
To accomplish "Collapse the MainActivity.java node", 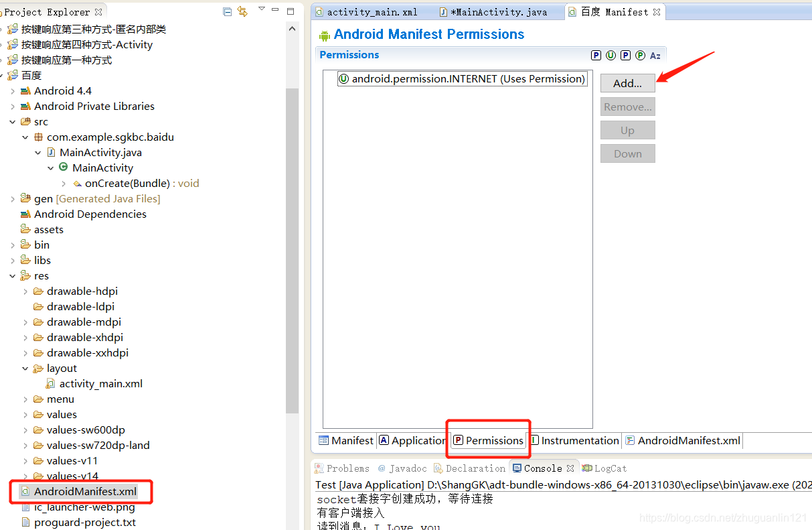I will coord(37,153).
